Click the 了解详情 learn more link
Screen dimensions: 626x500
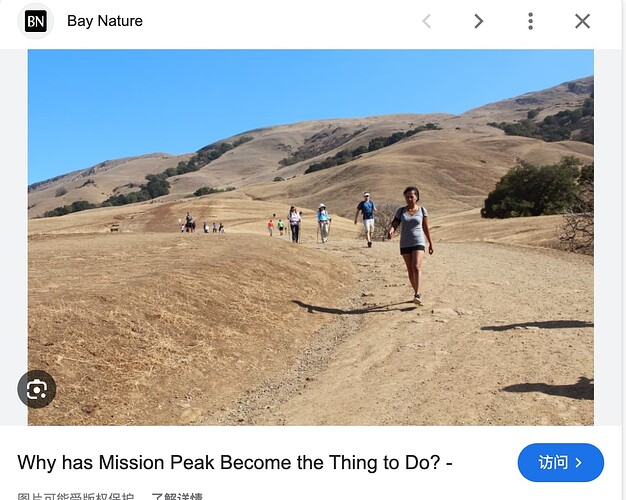pos(177,496)
